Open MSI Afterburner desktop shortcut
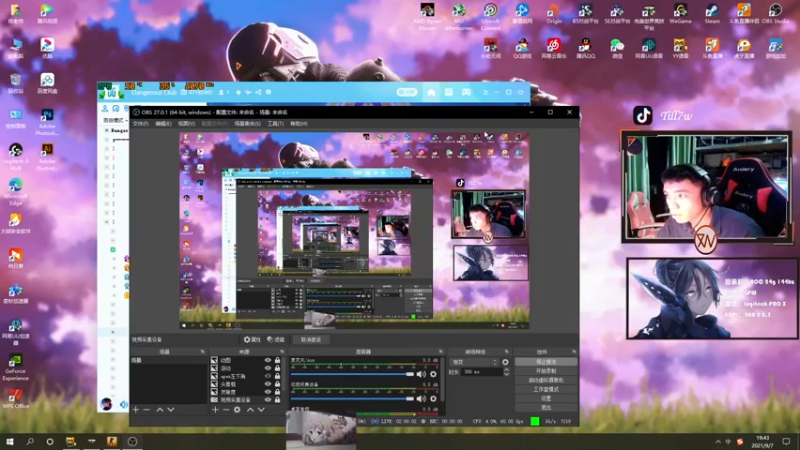Viewport: 800px width, 450px height. [459, 17]
